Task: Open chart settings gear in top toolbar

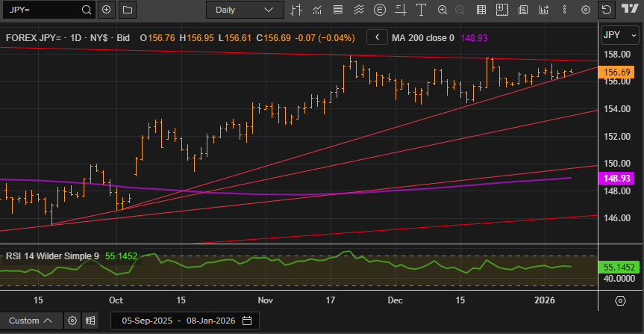Action: pyautogui.click(x=586, y=10)
